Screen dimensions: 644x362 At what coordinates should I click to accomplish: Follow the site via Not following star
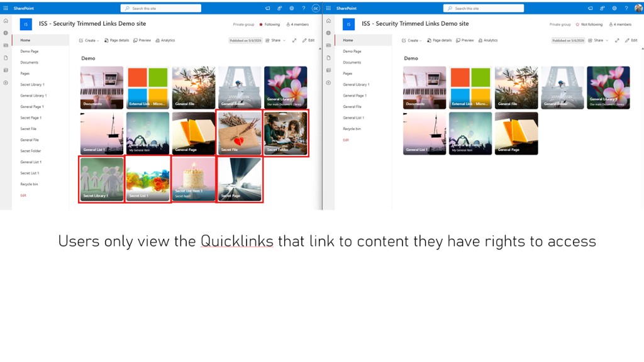589,25
